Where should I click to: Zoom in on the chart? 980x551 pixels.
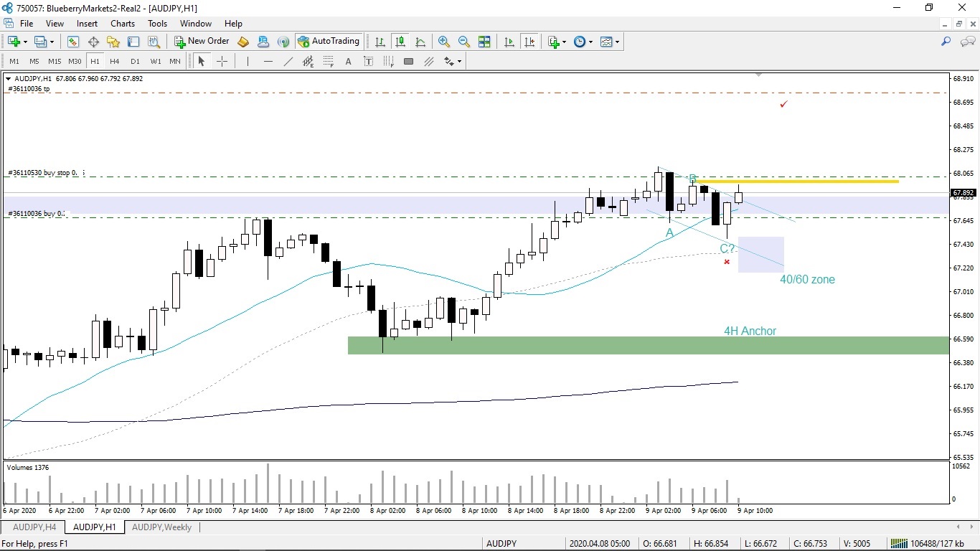444,42
